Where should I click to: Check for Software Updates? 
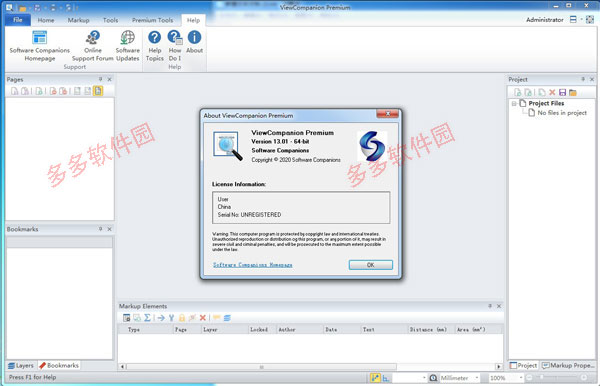click(127, 46)
